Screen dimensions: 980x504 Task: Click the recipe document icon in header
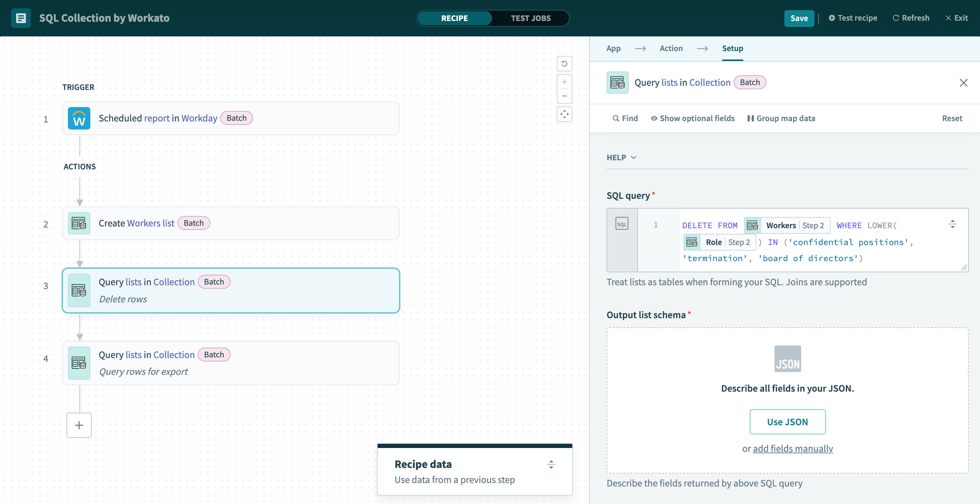click(21, 18)
